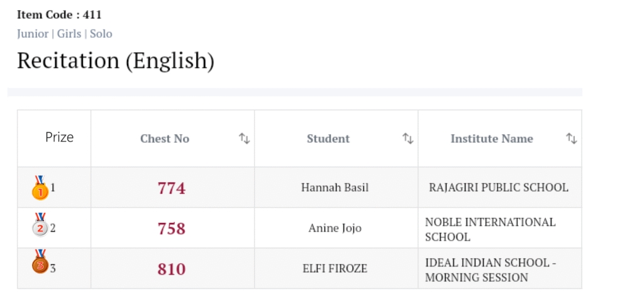This screenshot has width=644, height=308.
Task: Click the Student column header
Action: pyautogui.click(x=328, y=139)
